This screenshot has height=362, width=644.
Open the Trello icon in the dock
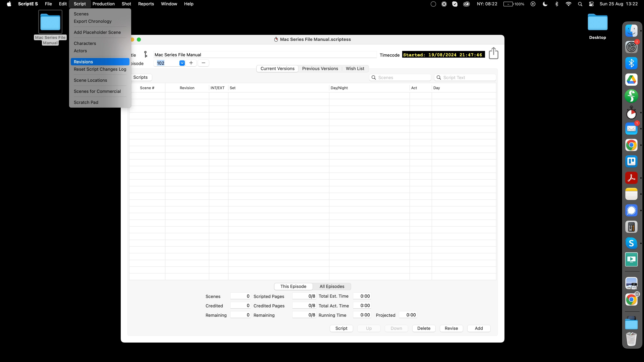click(x=631, y=161)
